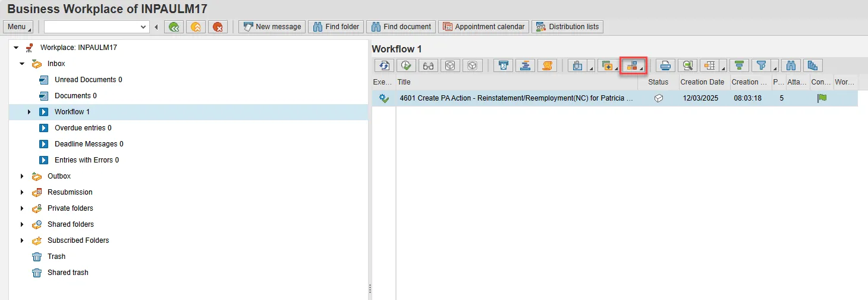Click the binoculars Find icon in Workflow toolbar
Image resolution: width=868 pixels, height=300 pixels.
pyautogui.click(x=791, y=66)
